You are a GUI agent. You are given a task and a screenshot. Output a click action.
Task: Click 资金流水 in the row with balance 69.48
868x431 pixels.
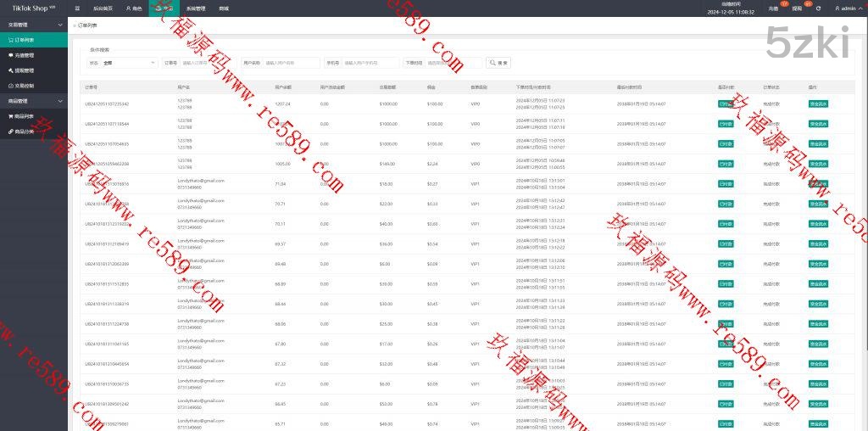pyautogui.click(x=818, y=264)
